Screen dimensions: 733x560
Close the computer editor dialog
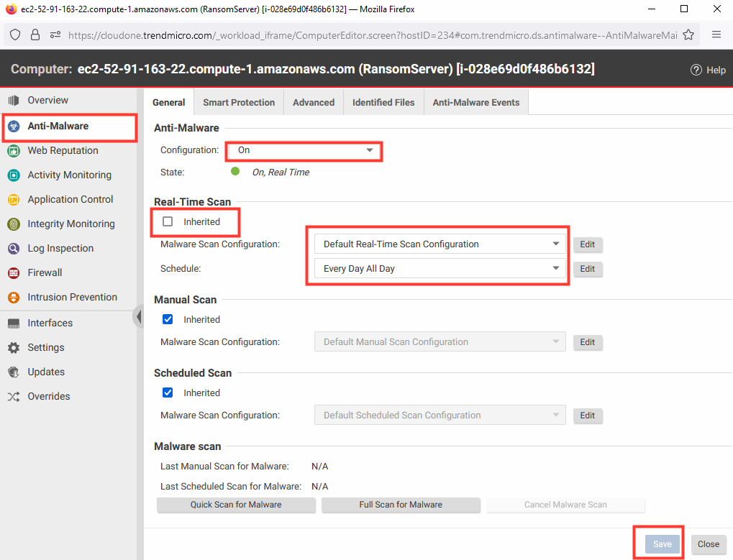tap(709, 544)
